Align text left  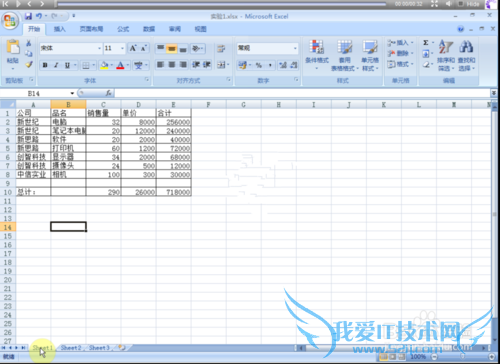(x=160, y=65)
